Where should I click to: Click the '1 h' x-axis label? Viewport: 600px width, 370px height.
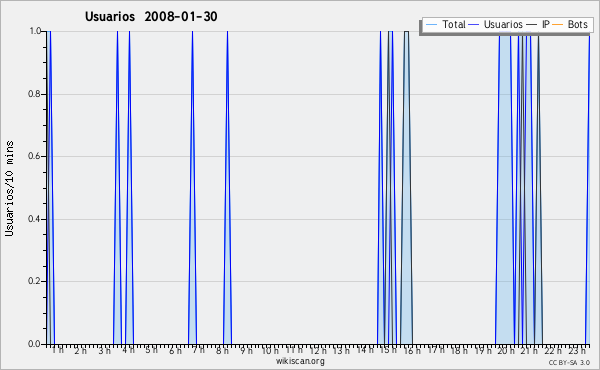(x=58, y=350)
